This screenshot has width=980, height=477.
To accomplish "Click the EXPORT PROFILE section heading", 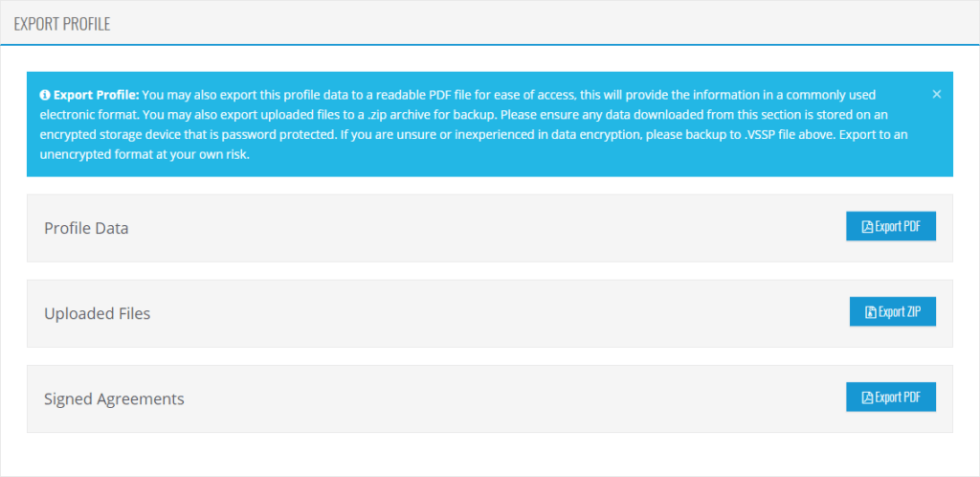I will (62, 24).
